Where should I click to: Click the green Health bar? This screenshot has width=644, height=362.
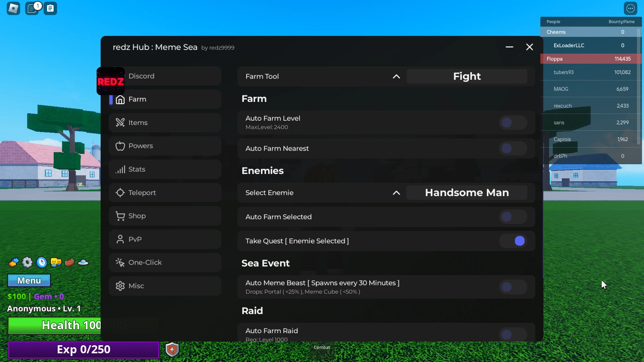click(54, 325)
